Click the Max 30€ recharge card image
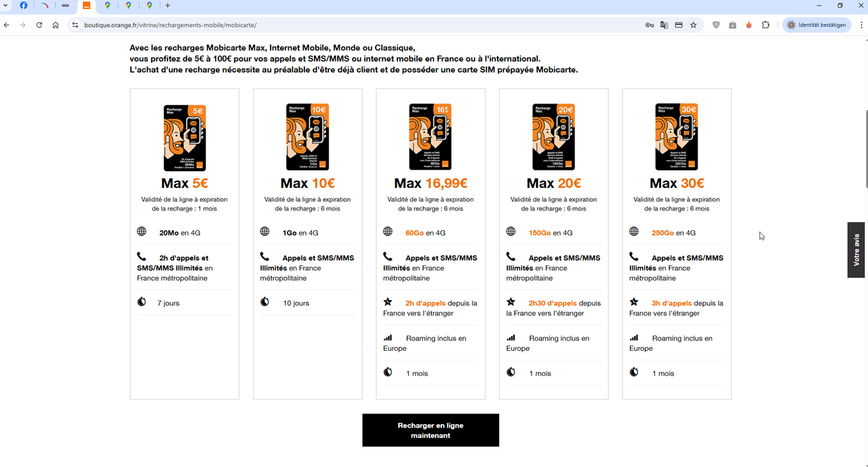The image size is (868, 467). 677,138
